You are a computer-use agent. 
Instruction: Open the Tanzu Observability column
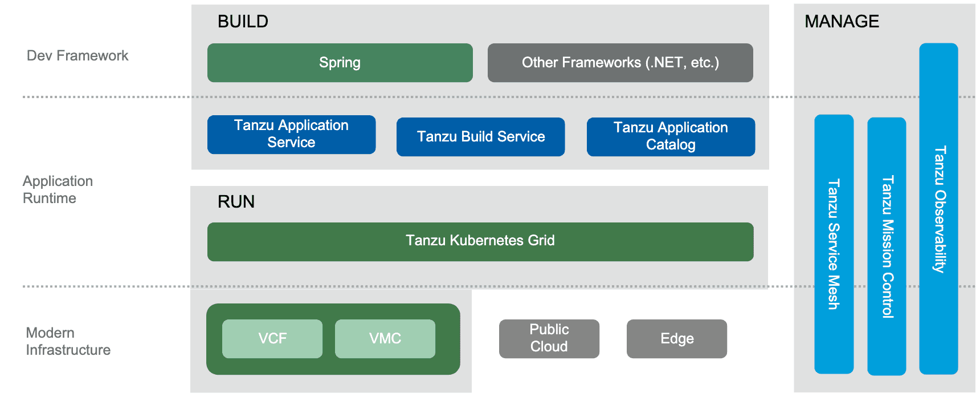tap(939, 209)
